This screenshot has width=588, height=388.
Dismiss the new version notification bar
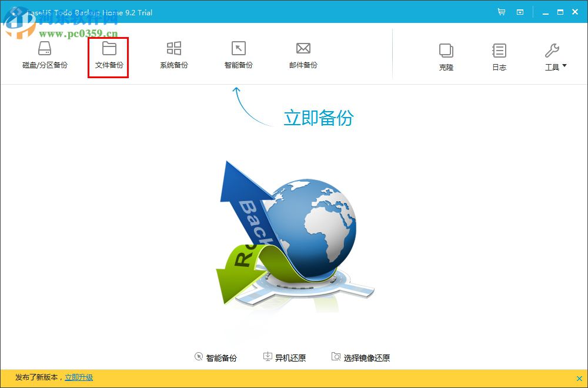click(579, 377)
